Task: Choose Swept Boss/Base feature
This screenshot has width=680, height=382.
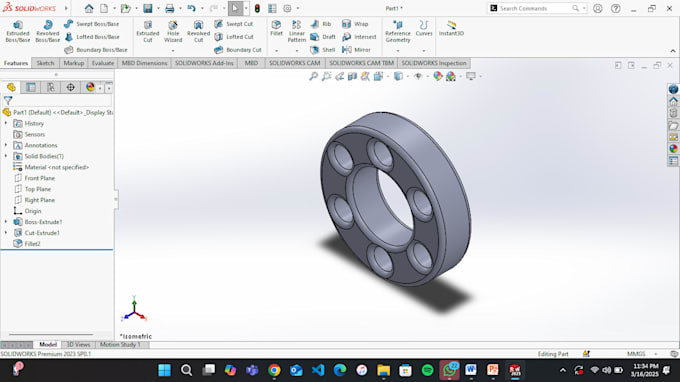Action: point(92,24)
